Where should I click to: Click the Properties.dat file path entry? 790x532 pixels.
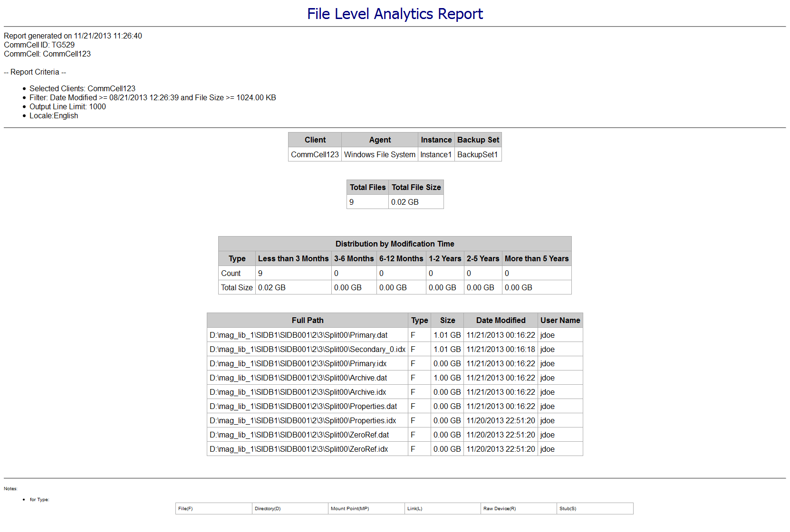[303, 406]
